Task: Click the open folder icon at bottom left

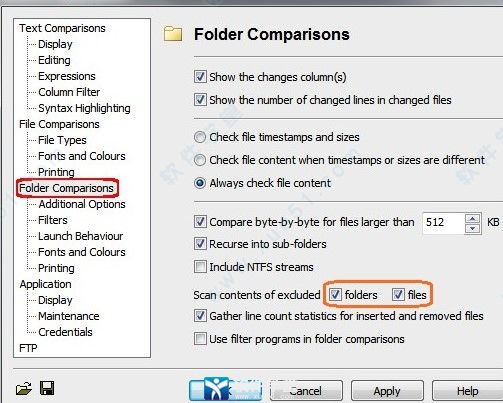Action: 24,388
